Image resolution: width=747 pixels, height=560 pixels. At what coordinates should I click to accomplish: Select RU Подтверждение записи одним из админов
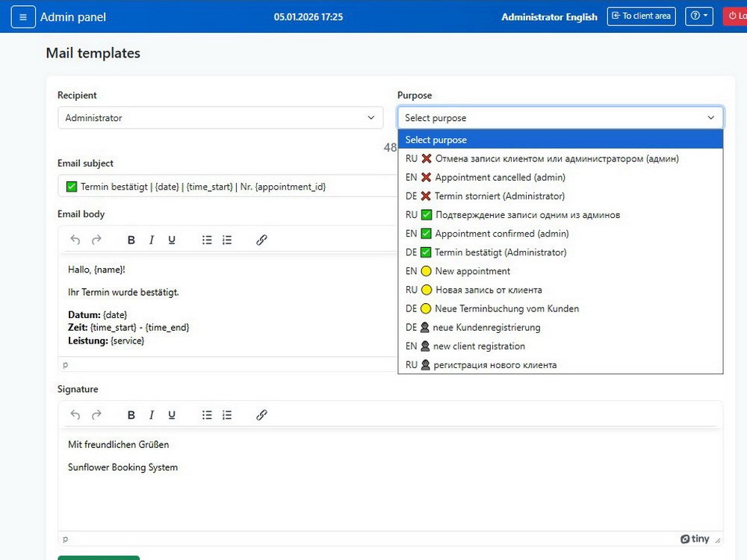[x=560, y=215]
